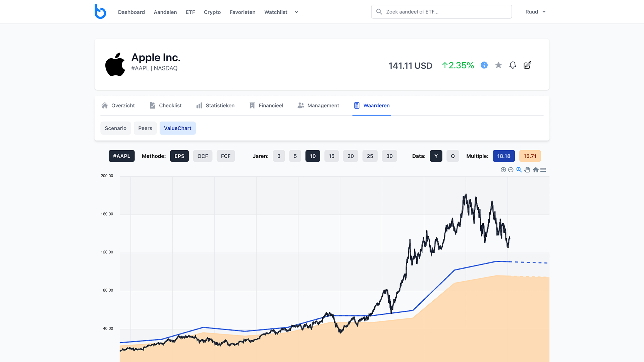Reset chart zoom with home icon

[536, 170]
